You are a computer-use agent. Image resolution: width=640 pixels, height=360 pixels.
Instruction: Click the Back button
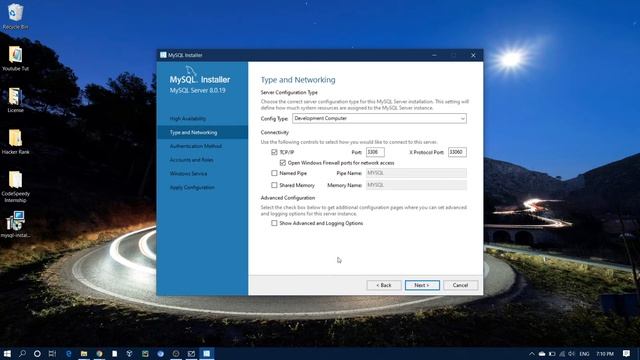tap(384, 285)
